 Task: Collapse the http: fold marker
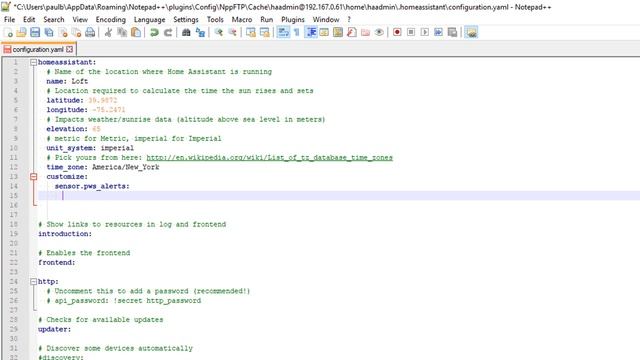point(33,282)
